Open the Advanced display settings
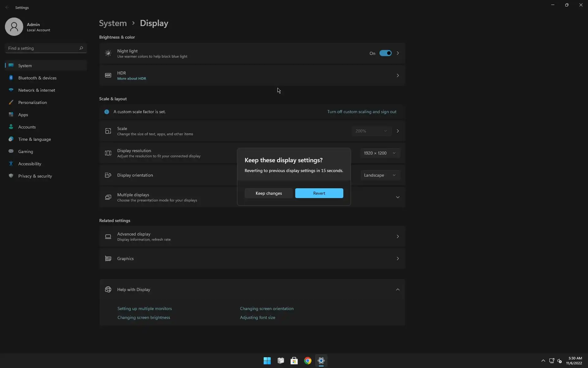The image size is (588, 368). point(252,236)
